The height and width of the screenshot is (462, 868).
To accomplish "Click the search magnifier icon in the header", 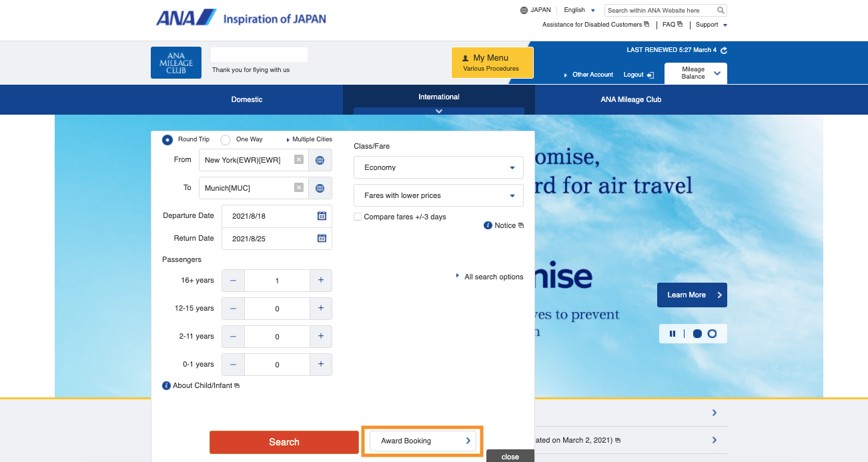I will click(721, 11).
